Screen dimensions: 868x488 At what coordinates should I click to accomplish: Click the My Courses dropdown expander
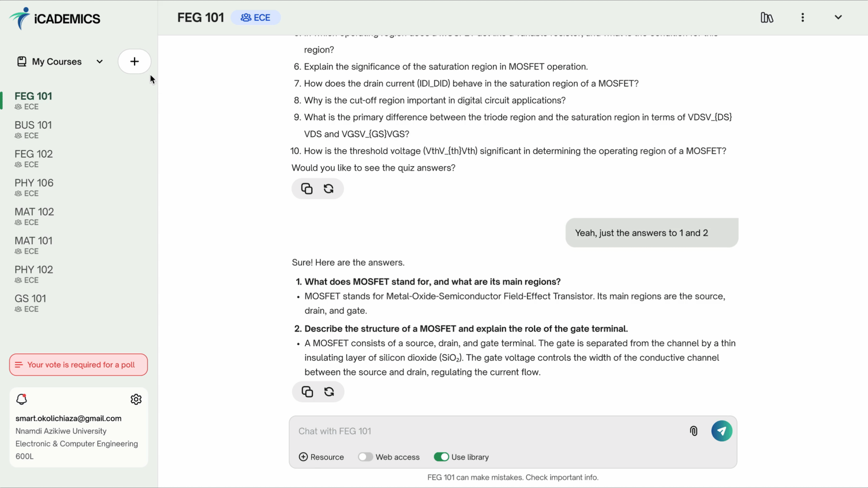[99, 61]
